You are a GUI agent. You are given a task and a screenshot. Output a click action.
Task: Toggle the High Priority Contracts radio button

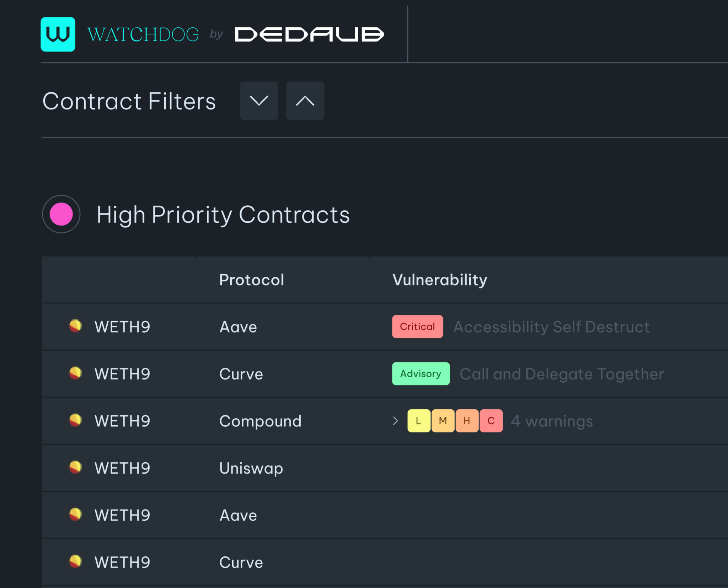point(61,214)
